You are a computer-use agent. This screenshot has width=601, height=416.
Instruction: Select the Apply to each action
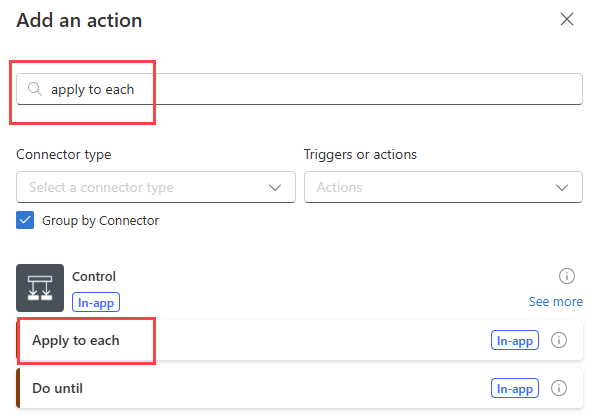(76, 340)
